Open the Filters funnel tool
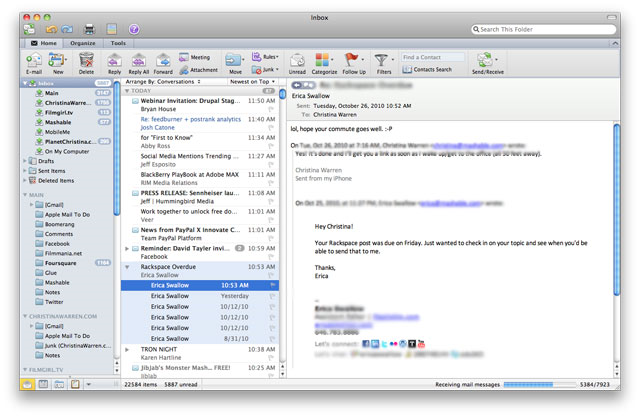Viewport: 640px width, 417px height. [384, 64]
